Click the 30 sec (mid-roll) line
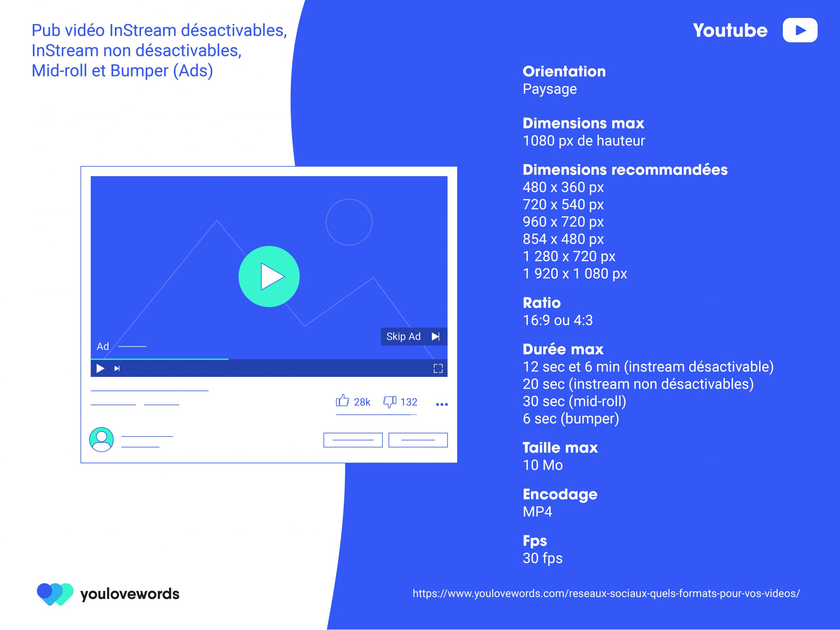The width and height of the screenshot is (840, 630). pyautogui.click(x=574, y=401)
